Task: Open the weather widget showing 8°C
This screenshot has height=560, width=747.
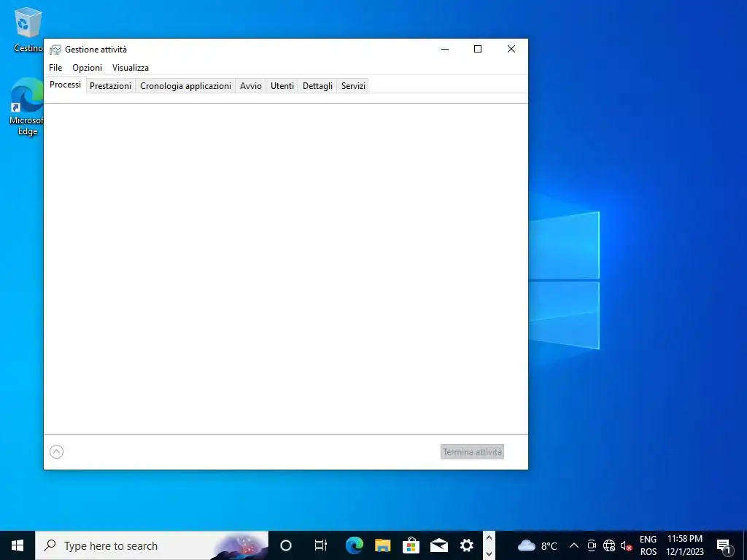Action: (537, 545)
